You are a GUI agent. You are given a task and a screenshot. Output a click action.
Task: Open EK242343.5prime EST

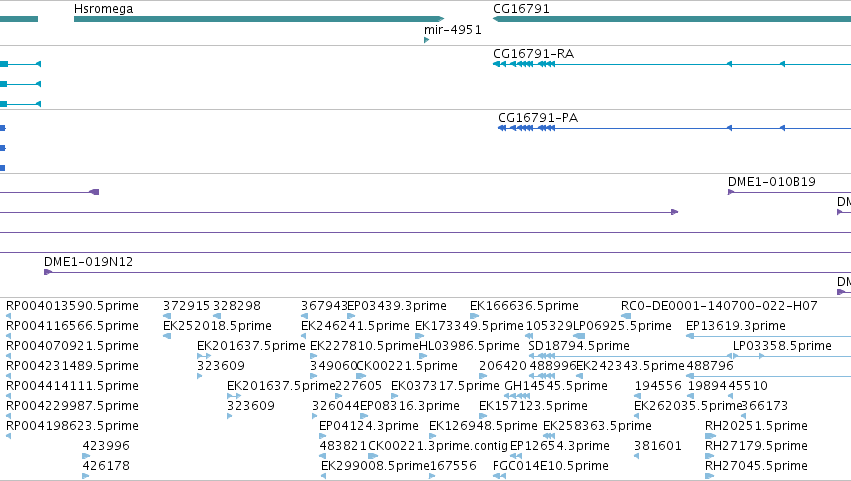630,366
